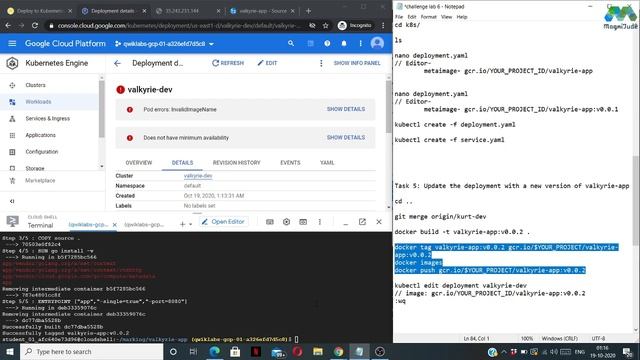Click the Edit deployment button
Viewport: 640px width, 360px height.
coord(267,63)
